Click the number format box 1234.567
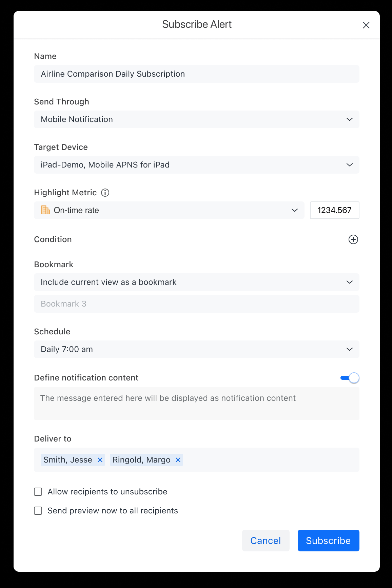Screen dimensions: 392x588 pyautogui.click(x=334, y=210)
